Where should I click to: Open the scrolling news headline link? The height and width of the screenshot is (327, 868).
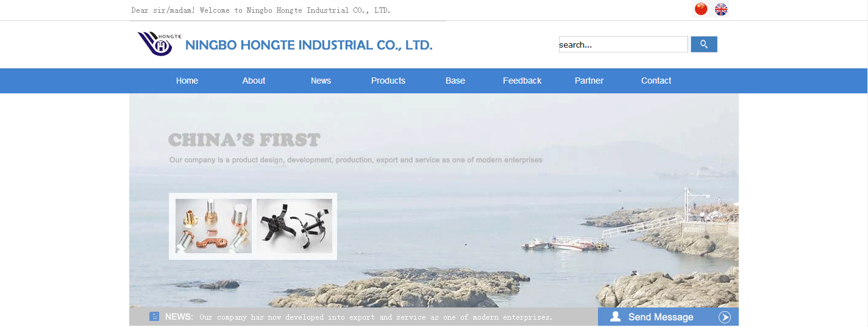tap(376, 317)
